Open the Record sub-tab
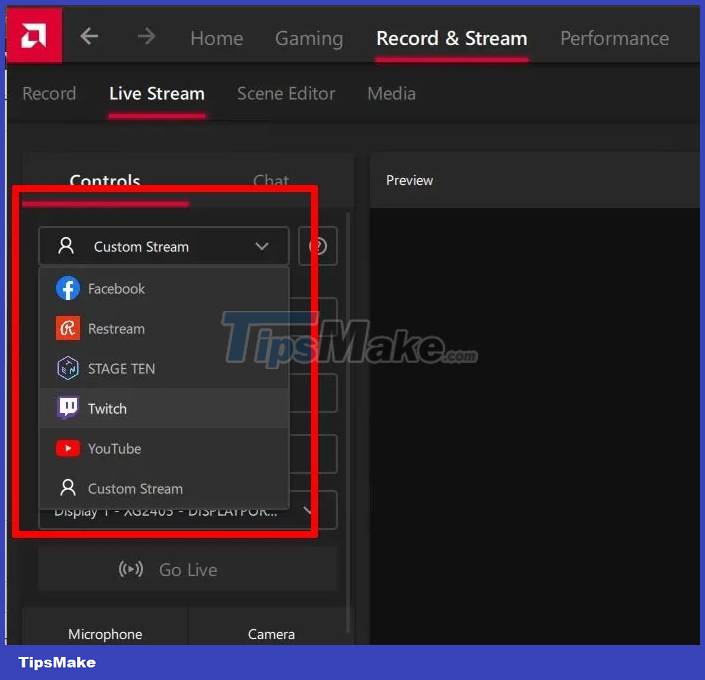This screenshot has height=680, width=705. [49, 94]
